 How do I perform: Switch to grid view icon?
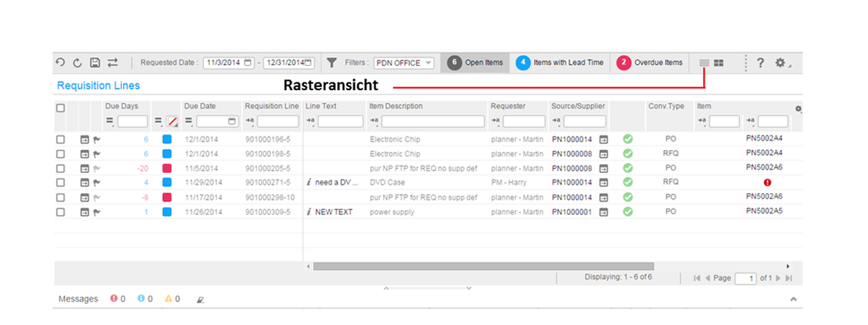coord(704,63)
